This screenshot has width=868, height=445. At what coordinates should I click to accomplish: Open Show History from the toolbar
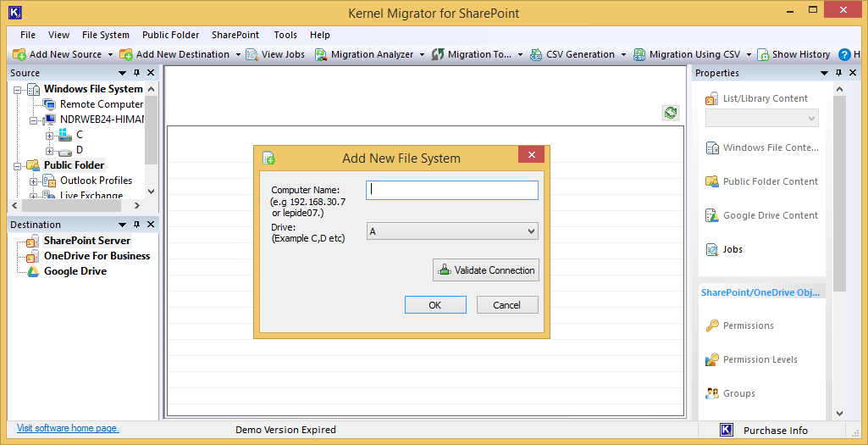(x=793, y=54)
